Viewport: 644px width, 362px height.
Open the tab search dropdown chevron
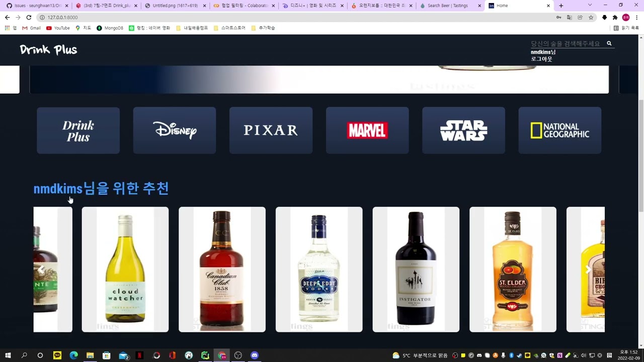[590, 5]
